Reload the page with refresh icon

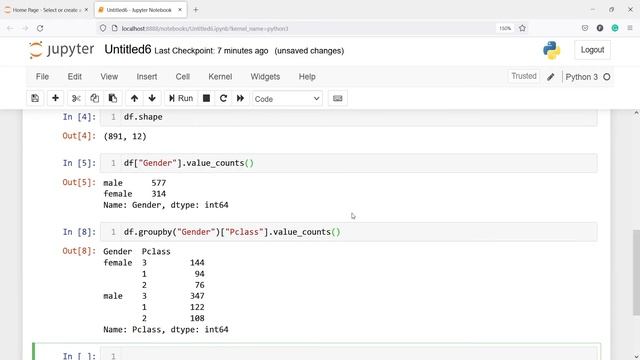tap(40, 28)
